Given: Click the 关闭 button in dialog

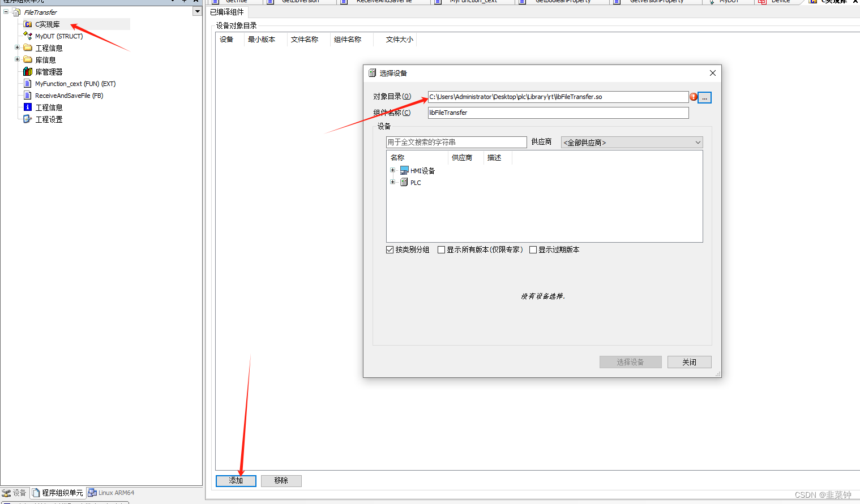Looking at the screenshot, I should point(690,362).
